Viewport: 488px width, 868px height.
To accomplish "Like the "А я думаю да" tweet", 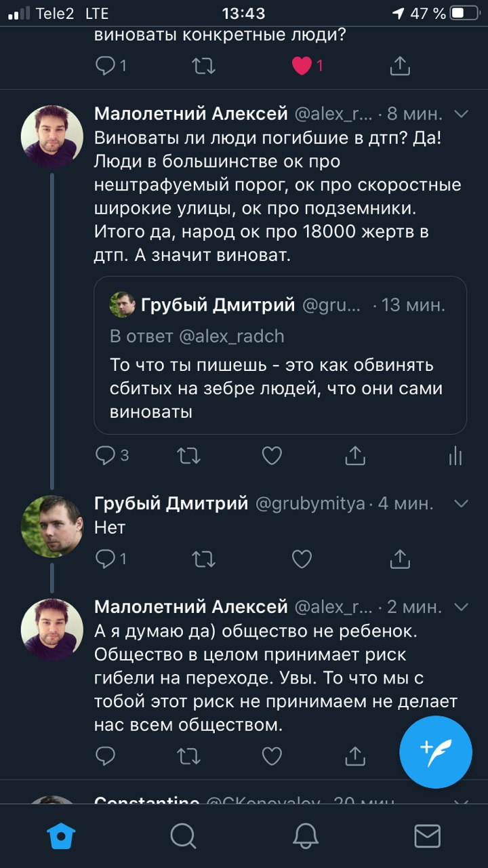I will [272, 755].
